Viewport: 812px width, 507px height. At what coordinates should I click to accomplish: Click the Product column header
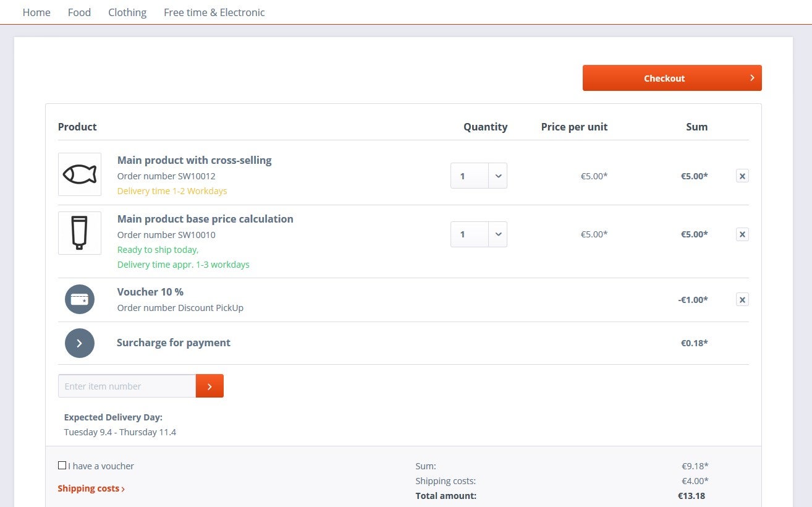[x=77, y=127]
